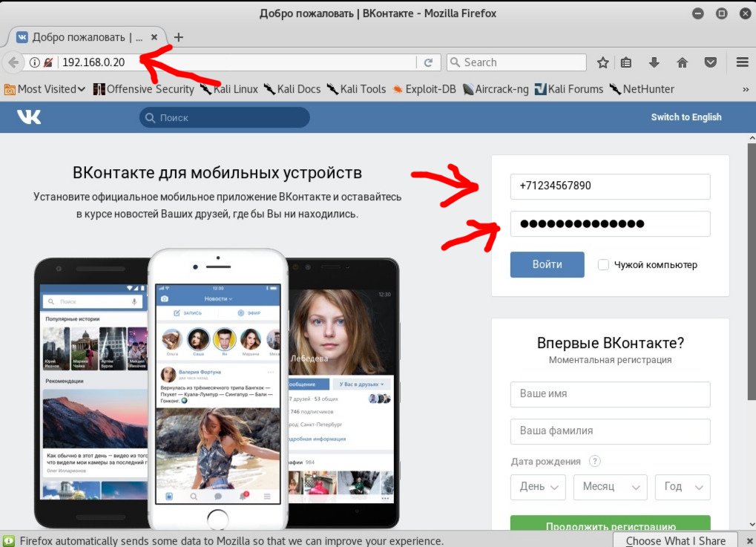Click the browser back arrow button
Image resolution: width=756 pixels, height=547 pixels.
coord(13,62)
